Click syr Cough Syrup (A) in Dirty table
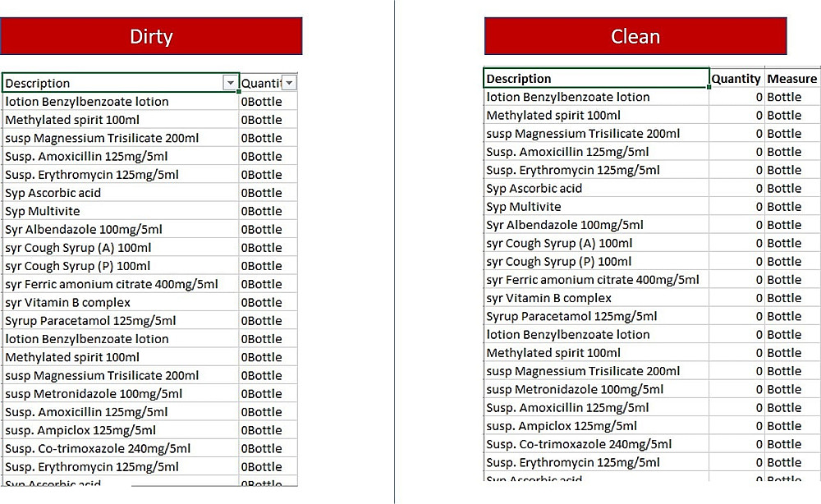 coord(121,247)
